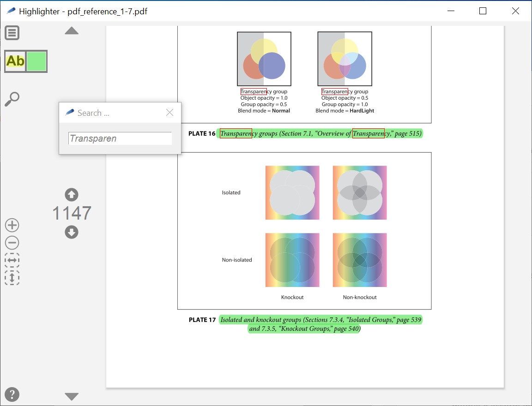The height and width of the screenshot is (406, 532).
Task: Click the Knockout isolated group image
Action: [292, 192]
